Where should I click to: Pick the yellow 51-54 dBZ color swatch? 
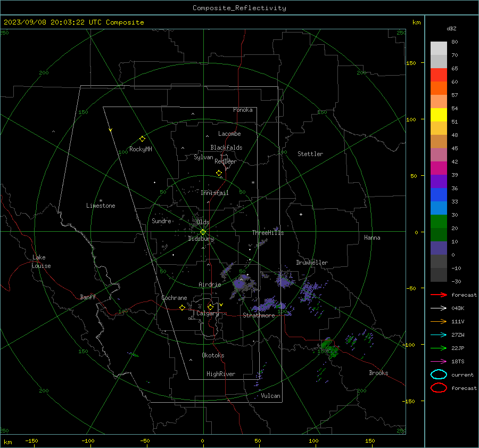(x=439, y=115)
